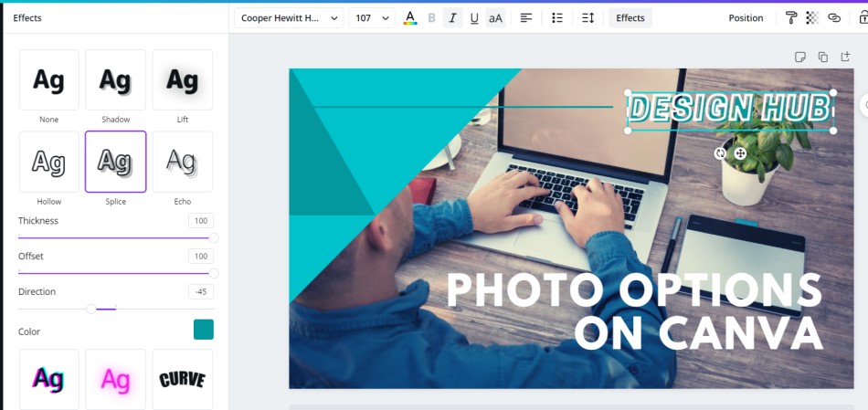Click the Direction slider handle
Image resolution: width=868 pixels, height=410 pixels.
tap(91, 309)
